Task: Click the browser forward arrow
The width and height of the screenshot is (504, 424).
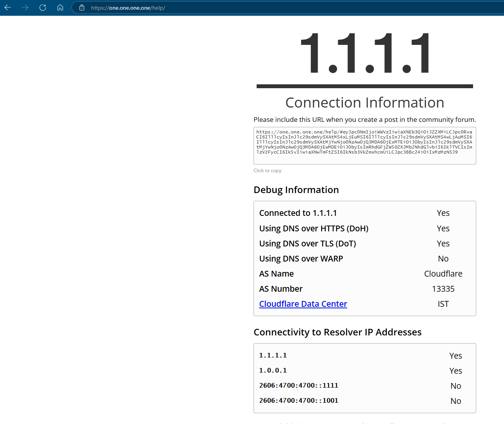Action: click(25, 8)
